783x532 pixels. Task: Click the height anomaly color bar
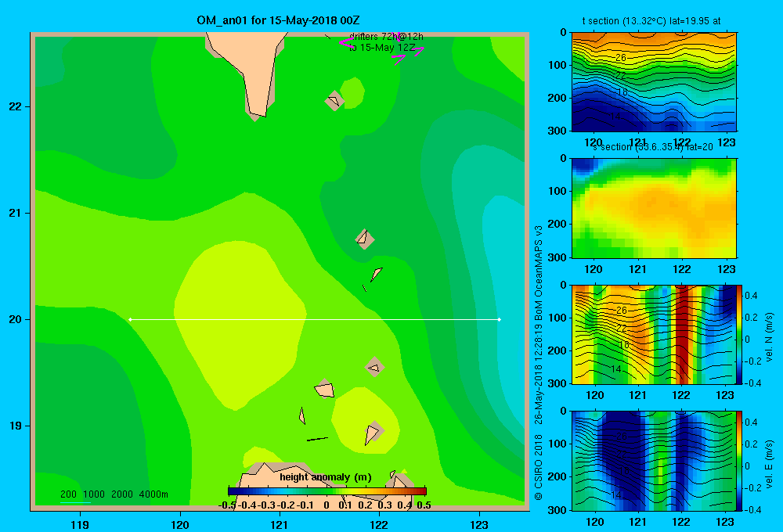click(327, 491)
